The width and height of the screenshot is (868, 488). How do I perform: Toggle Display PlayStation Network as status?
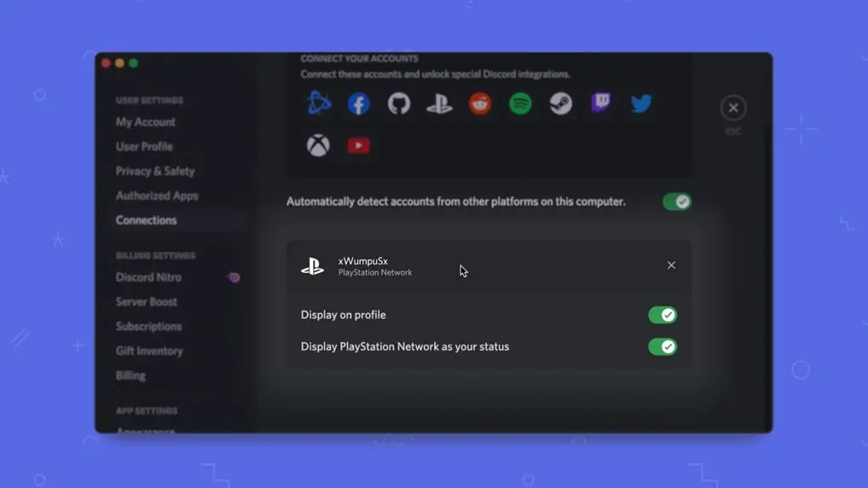pos(663,346)
